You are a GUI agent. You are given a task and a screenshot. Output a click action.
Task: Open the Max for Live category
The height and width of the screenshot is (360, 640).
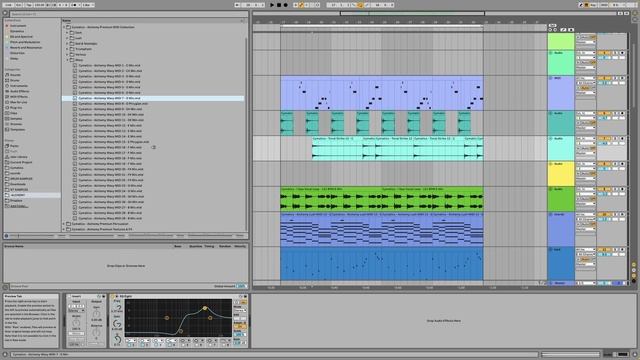[x=18, y=102]
